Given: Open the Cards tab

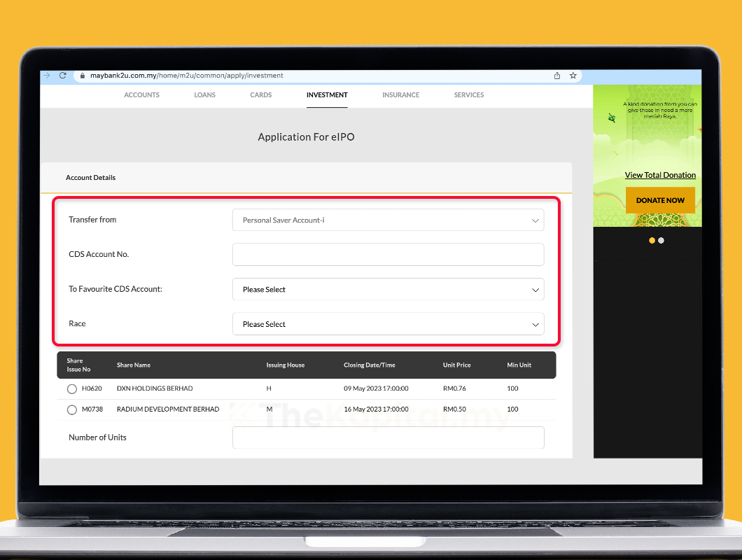Looking at the screenshot, I should click(x=260, y=95).
